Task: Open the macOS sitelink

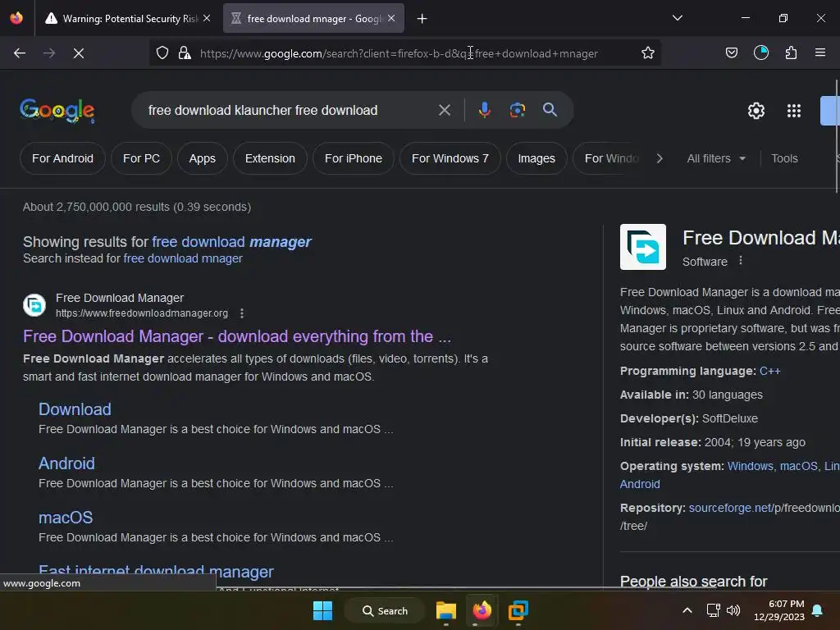Action: pyautogui.click(x=66, y=518)
